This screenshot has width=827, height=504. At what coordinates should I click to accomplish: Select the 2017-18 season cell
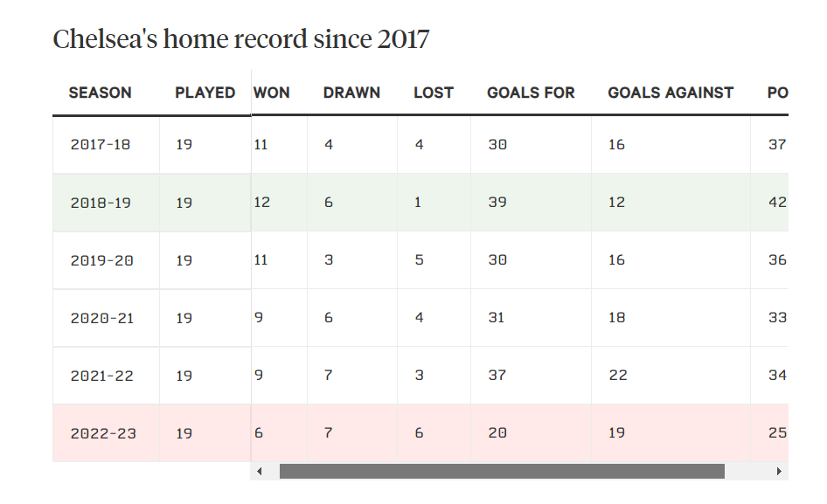tap(106, 144)
